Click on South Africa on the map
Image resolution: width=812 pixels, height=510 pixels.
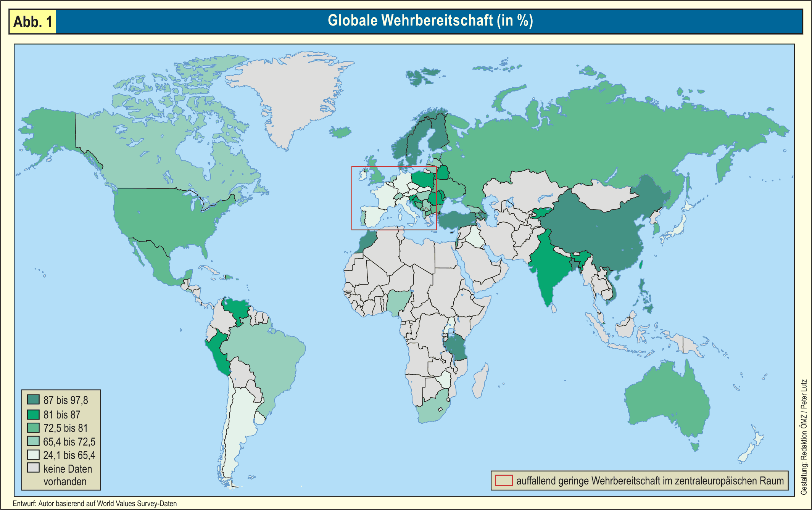click(x=433, y=410)
